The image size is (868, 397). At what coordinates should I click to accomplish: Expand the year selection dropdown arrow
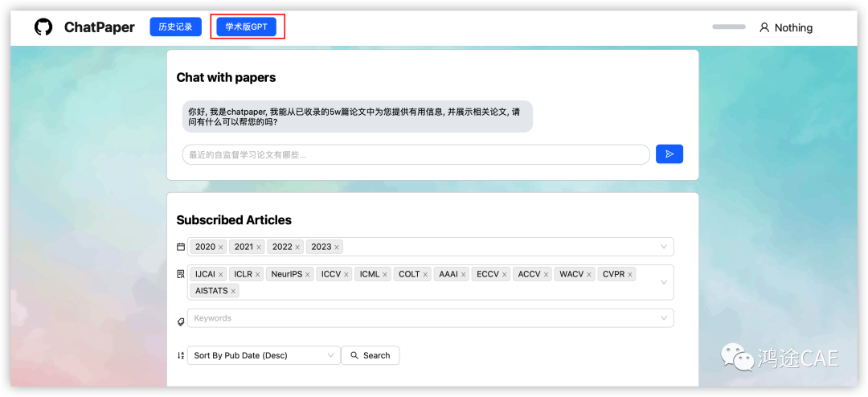664,247
